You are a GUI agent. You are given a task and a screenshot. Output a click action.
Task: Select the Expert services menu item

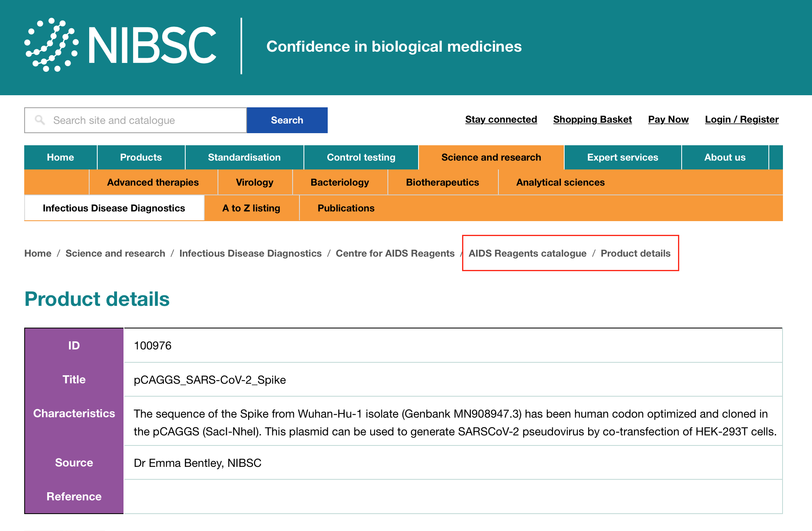622,157
